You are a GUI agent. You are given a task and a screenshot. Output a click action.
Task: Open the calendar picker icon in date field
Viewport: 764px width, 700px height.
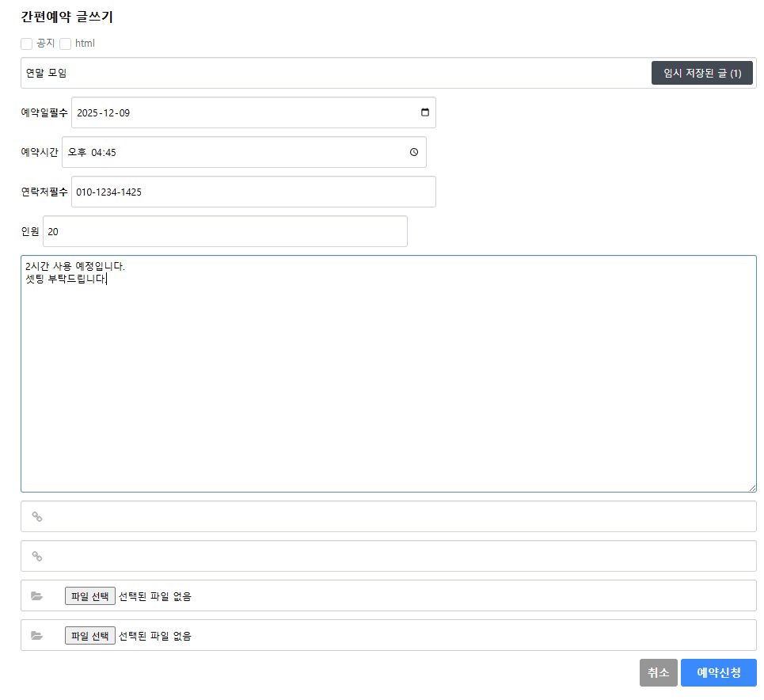(x=425, y=112)
